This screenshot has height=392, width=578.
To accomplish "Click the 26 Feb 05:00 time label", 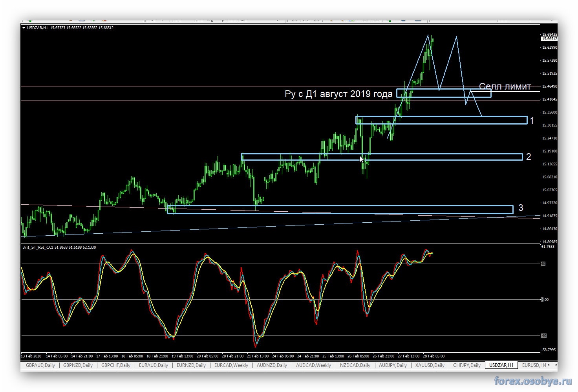I will [358, 356].
